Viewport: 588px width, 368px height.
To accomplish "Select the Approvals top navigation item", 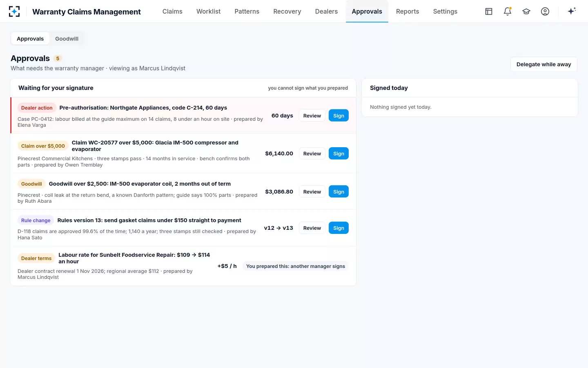I will pyautogui.click(x=367, y=11).
